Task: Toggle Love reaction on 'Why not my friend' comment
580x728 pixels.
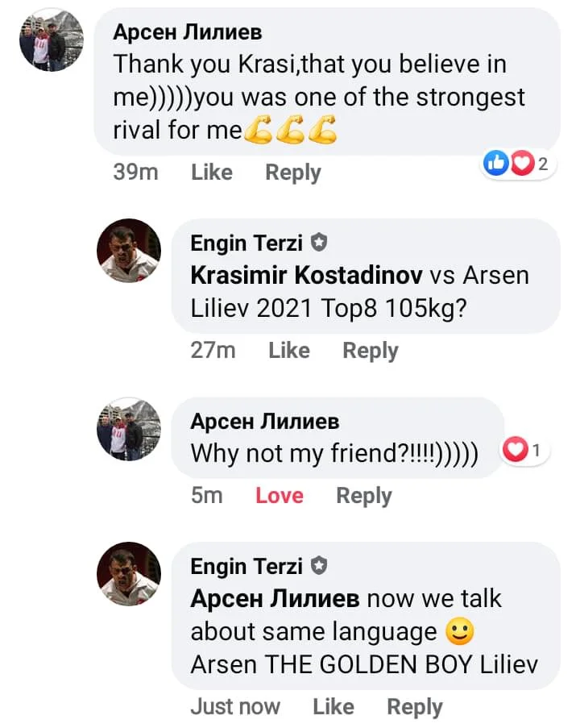Action: [x=279, y=496]
